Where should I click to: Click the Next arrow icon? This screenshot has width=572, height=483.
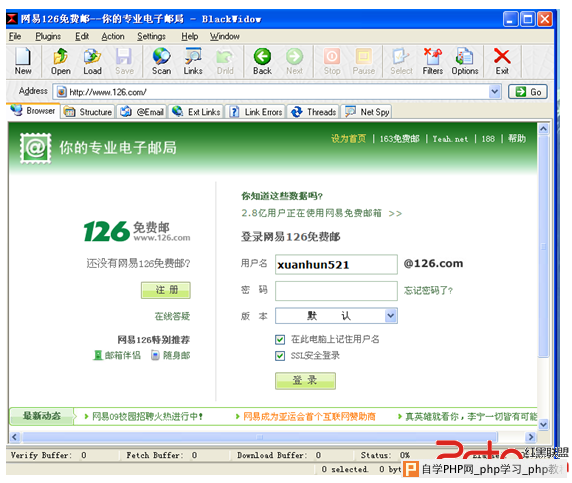pyautogui.click(x=294, y=61)
